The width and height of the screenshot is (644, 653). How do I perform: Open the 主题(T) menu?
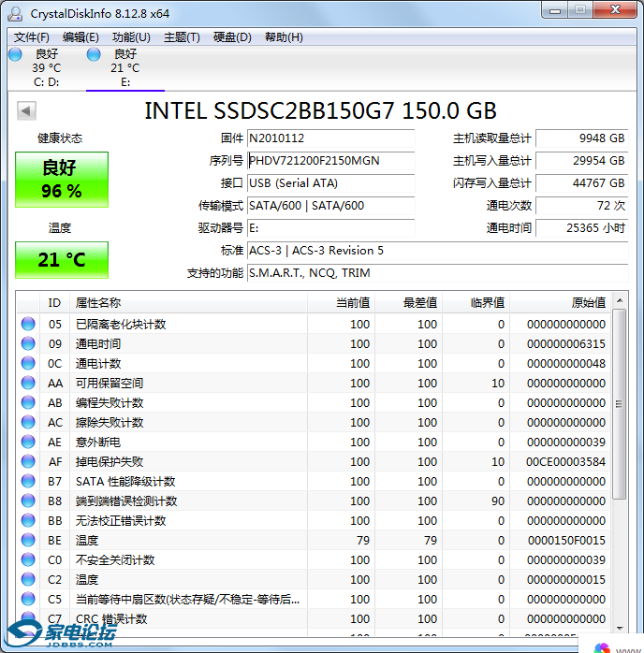pos(182,37)
